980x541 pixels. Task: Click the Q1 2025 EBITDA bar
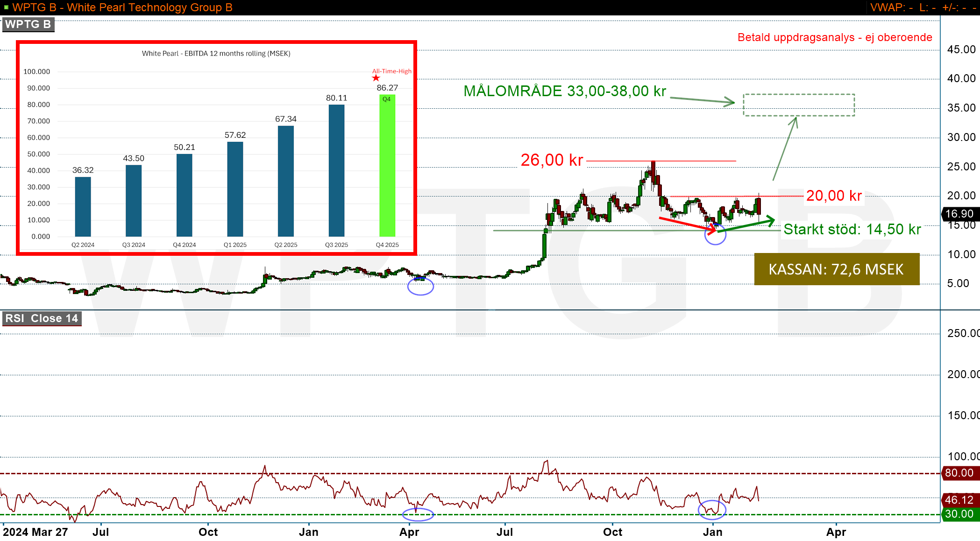click(235, 189)
